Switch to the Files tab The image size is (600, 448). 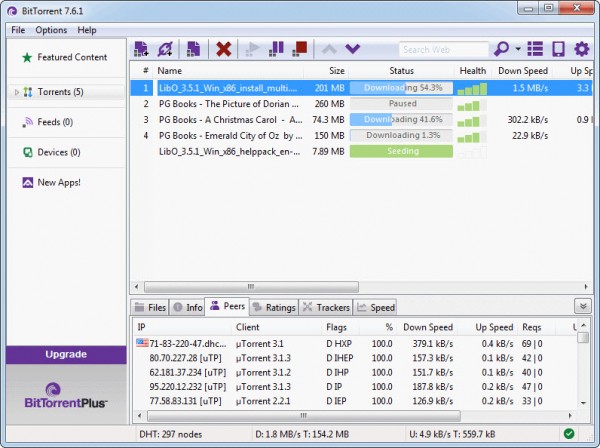150,307
